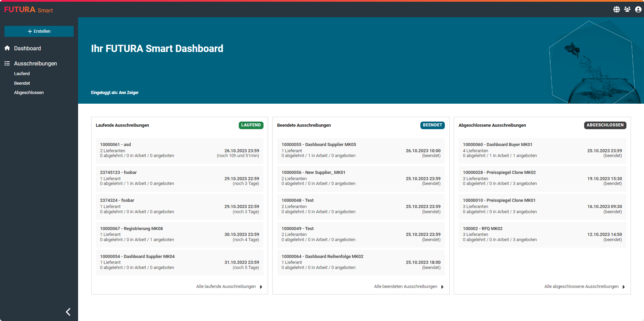Open Beendet in the sidebar
Image resolution: width=644 pixels, height=321 pixels.
pyautogui.click(x=22, y=83)
